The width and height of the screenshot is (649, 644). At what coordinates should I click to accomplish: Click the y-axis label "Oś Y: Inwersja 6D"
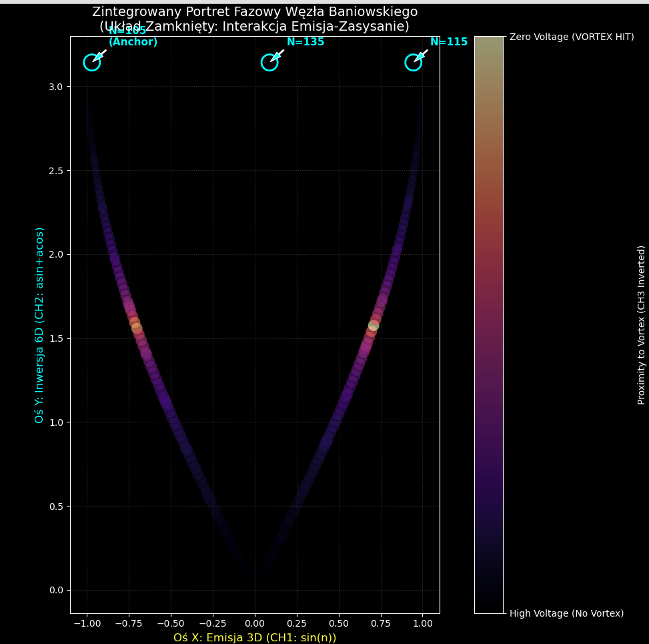(40, 325)
